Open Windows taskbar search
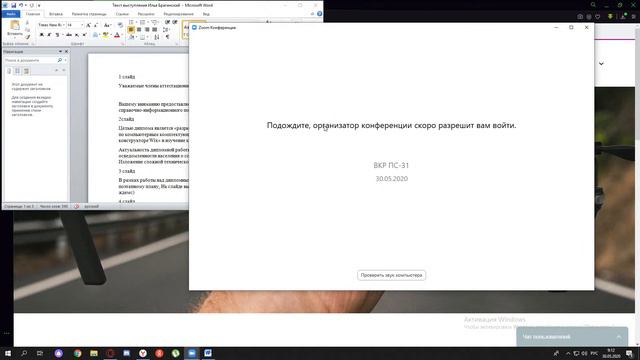Screen dimensions: 640x360 [24, 353]
